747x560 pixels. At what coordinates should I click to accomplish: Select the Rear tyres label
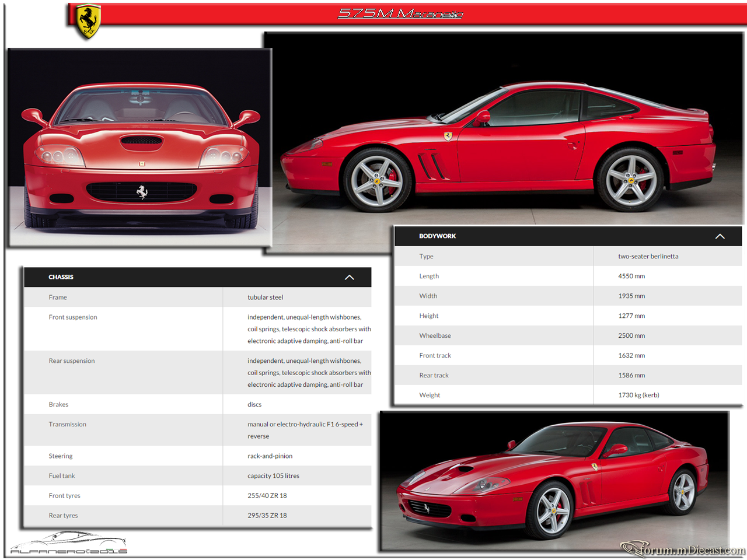[x=64, y=516]
